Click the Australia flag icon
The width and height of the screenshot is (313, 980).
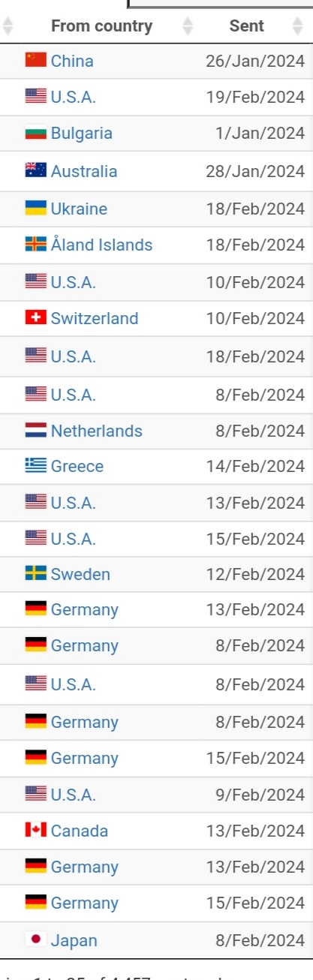[x=35, y=170]
